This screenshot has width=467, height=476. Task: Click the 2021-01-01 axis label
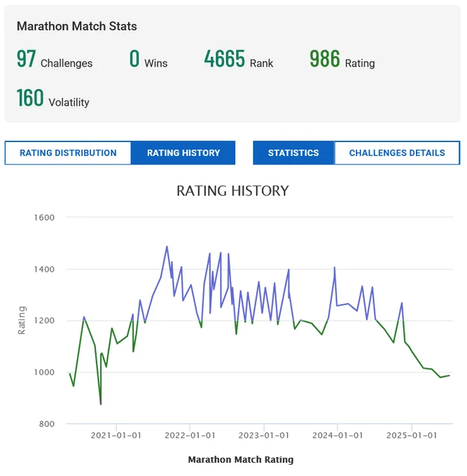click(x=116, y=435)
